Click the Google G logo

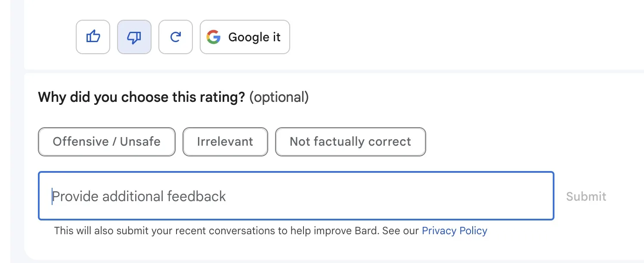[214, 37]
